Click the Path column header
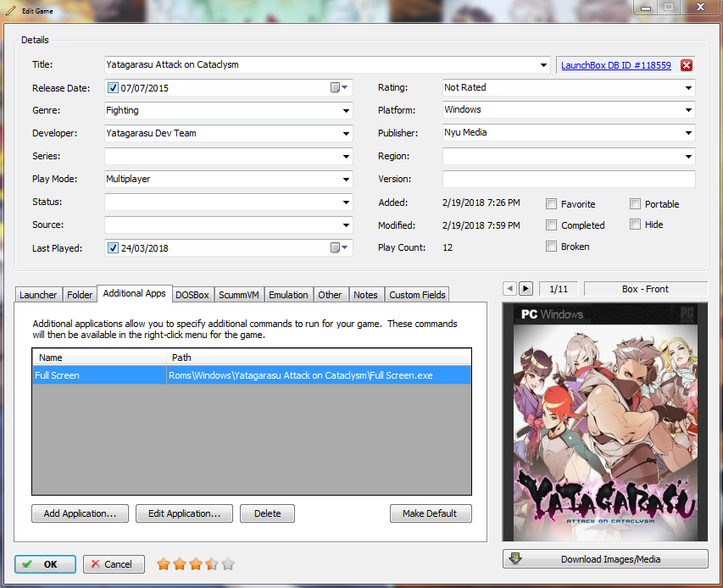 pyautogui.click(x=319, y=358)
